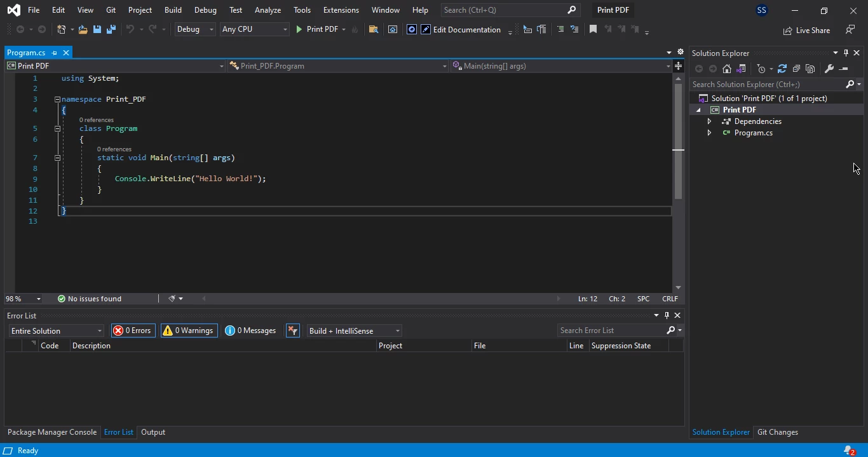Toggle the 0 Errors filter
Image resolution: width=868 pixels, height=457 pixels.
coord(133,331)
